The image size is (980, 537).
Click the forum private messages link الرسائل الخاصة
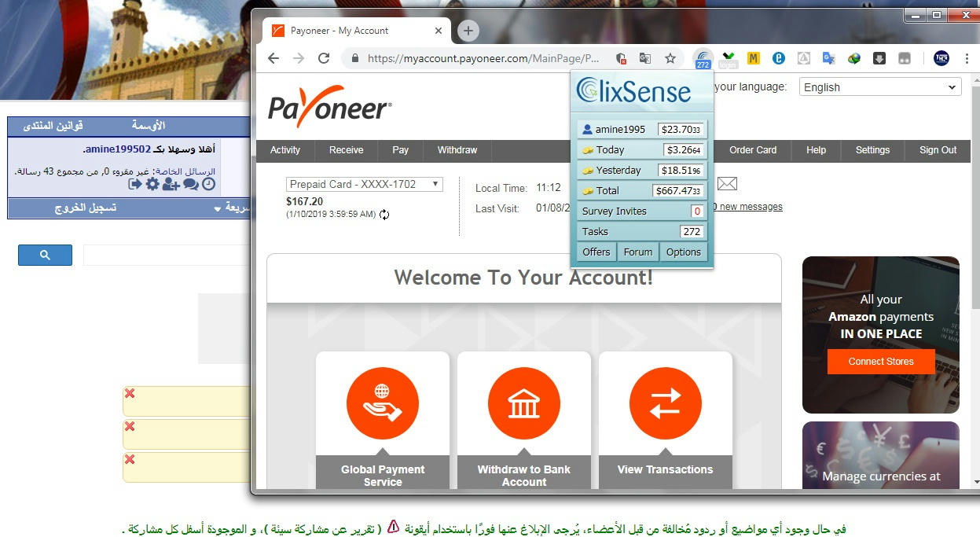point(185,171)
